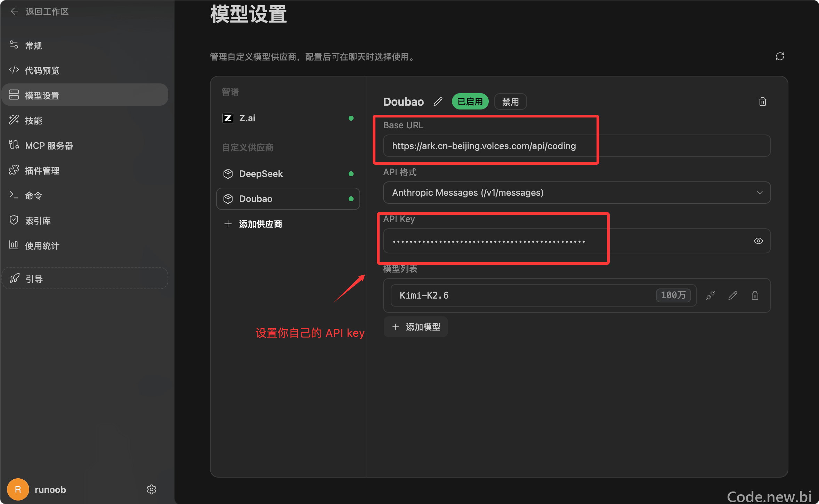Click the terminal prompt icon beside 命令
The width and height of the screenshot is (819, 504).
coord(14,195)
